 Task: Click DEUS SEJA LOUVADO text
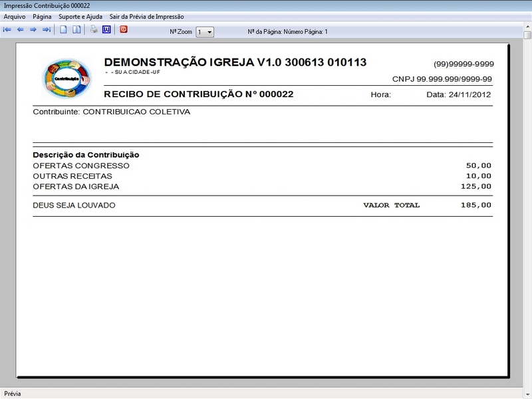point(74,205)
